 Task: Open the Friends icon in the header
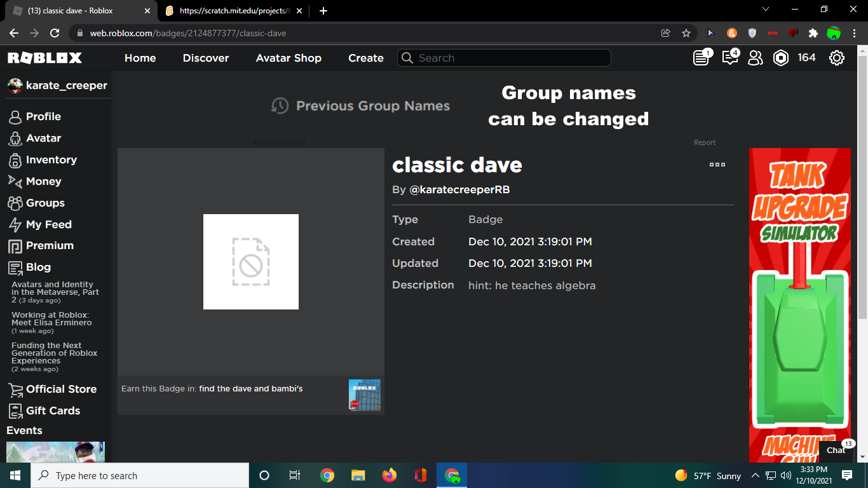tap(755, 58)
